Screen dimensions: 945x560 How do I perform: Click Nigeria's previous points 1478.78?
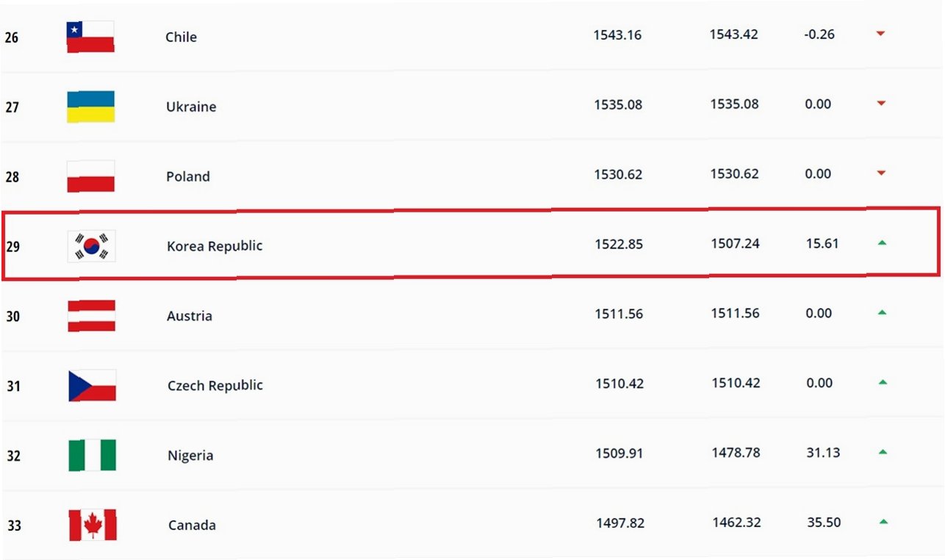[736, 453]
